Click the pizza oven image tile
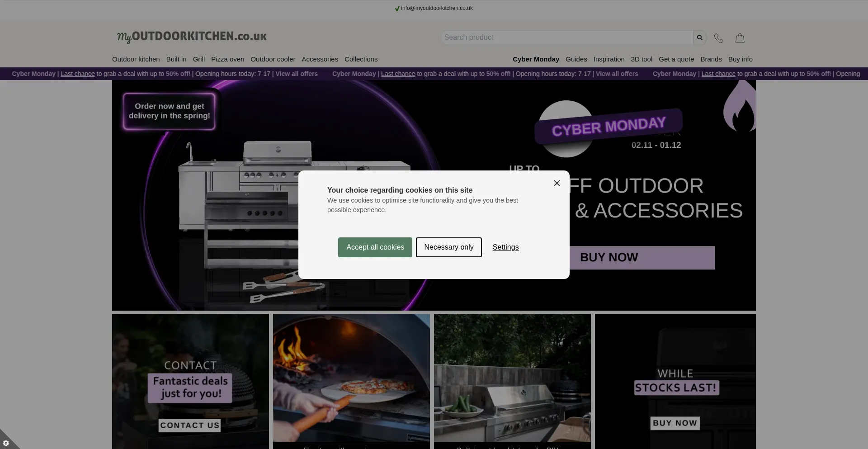Image resolution: width=868 pixels, height=449 pixels. [x=351, y=378]
